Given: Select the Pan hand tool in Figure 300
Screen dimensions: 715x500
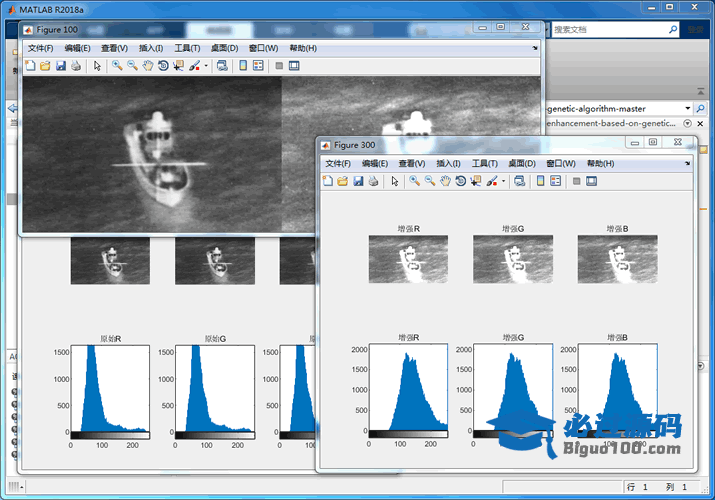Looking at the screenshot, I should (x=445, y=181).
